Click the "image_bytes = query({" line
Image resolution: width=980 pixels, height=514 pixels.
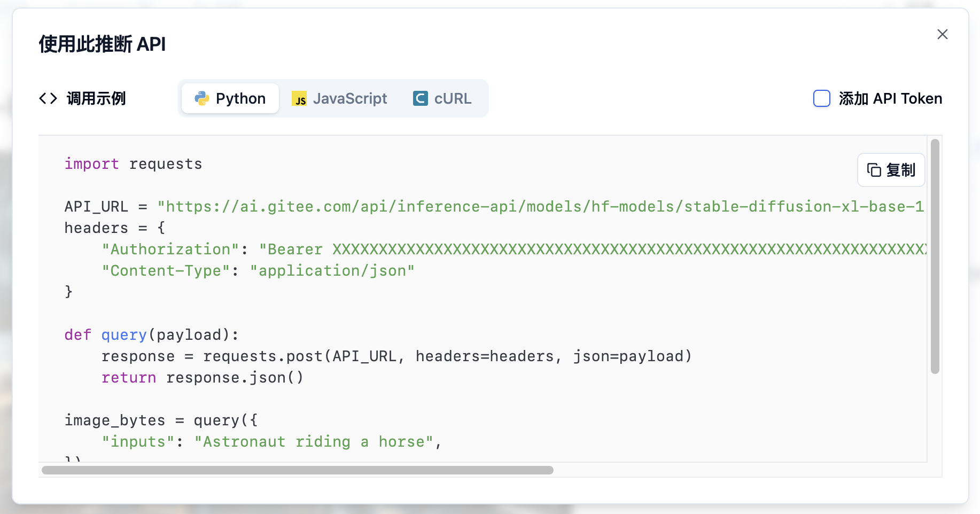pyautogui.click(x=161, y=420)
